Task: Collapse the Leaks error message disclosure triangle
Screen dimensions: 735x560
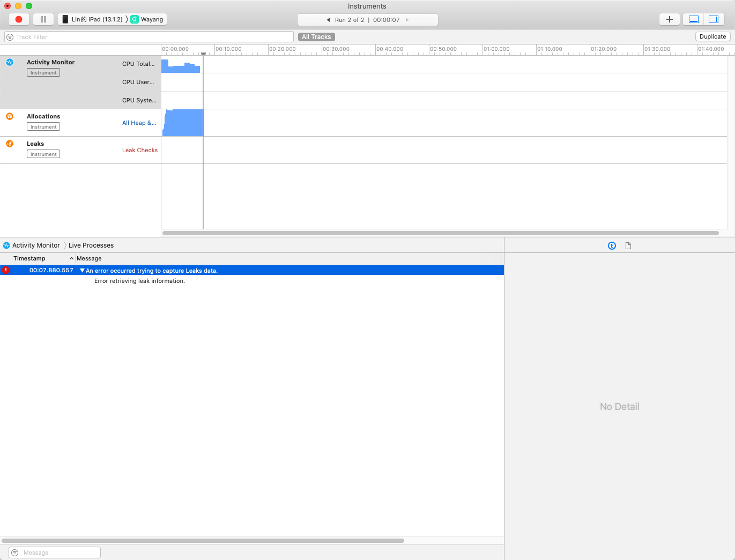Action: [82, 271]
